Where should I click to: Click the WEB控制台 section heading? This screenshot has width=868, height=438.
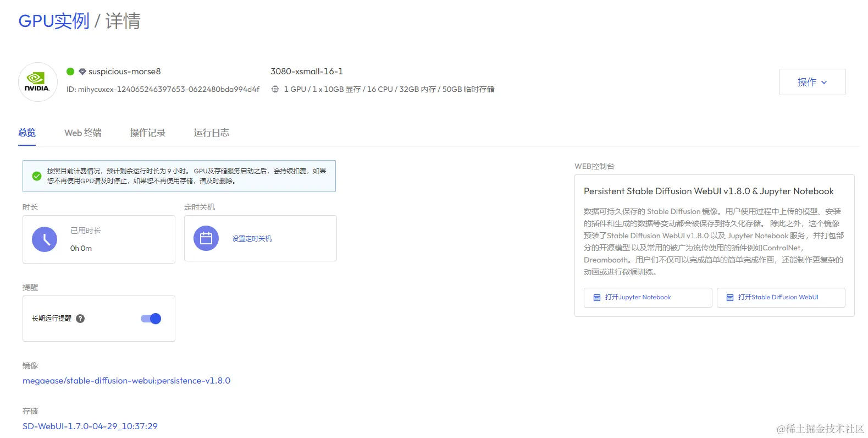coord(594,166)
